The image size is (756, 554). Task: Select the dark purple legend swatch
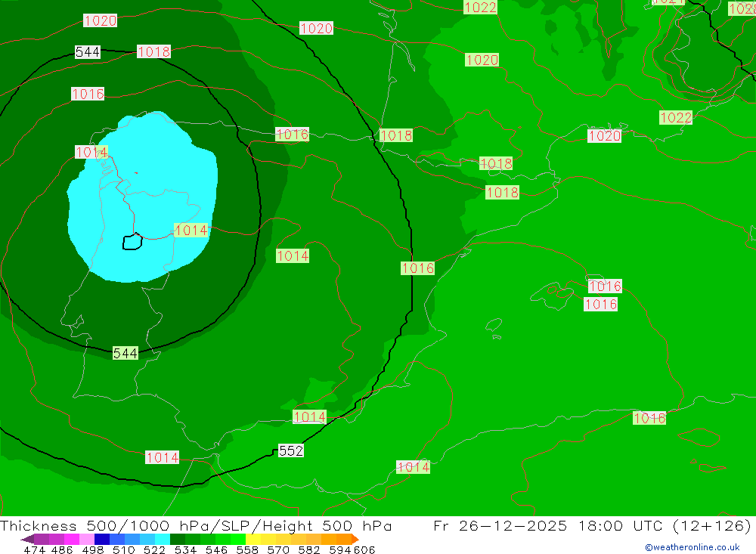[x=42, y=539]
